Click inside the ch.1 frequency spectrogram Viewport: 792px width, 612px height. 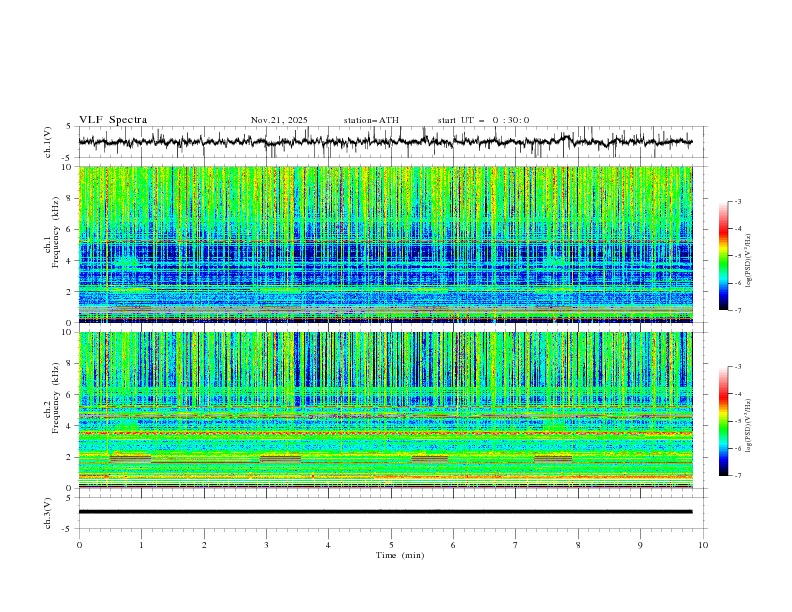point(390,244)
